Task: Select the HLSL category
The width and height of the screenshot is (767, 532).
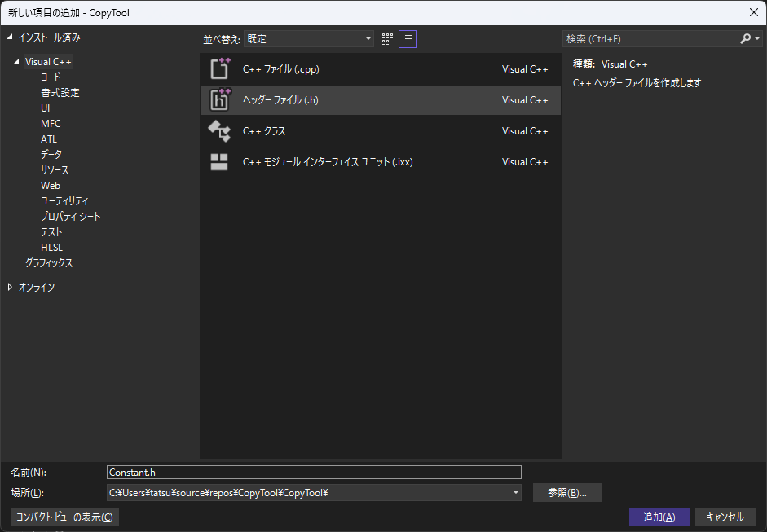Action: [x=51, y=248]
